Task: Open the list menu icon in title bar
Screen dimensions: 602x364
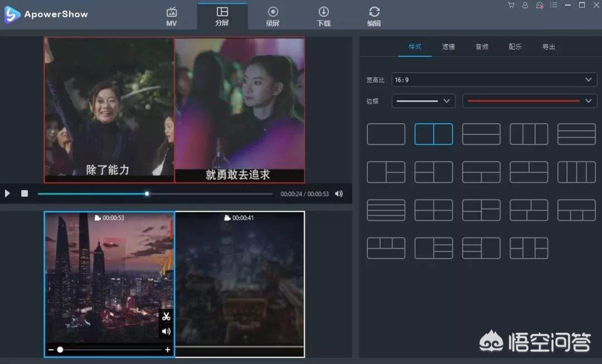Action: pos(554,6)
